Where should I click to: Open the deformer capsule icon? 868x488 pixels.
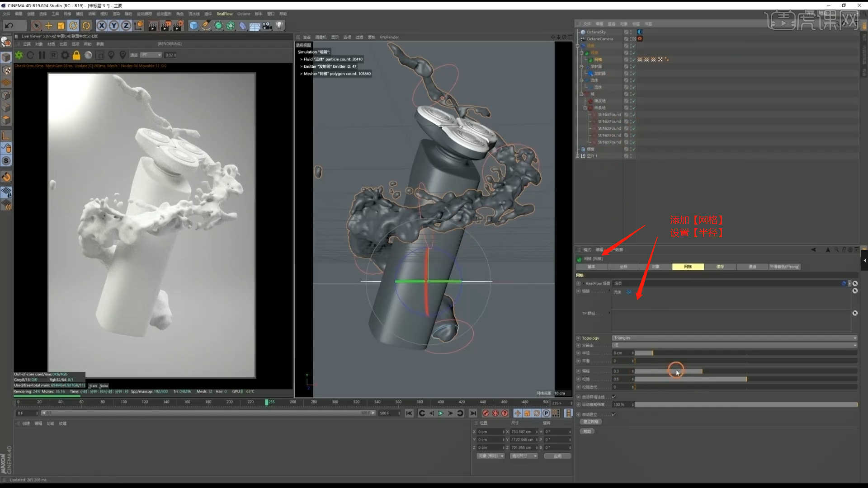point(243,26)
